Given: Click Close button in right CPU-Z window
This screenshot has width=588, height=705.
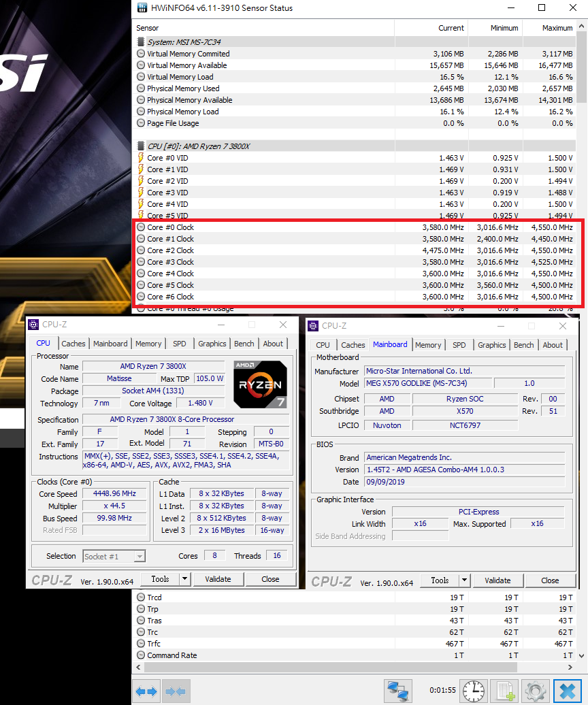Looking at the screenshot, I should tap(551, 580).
